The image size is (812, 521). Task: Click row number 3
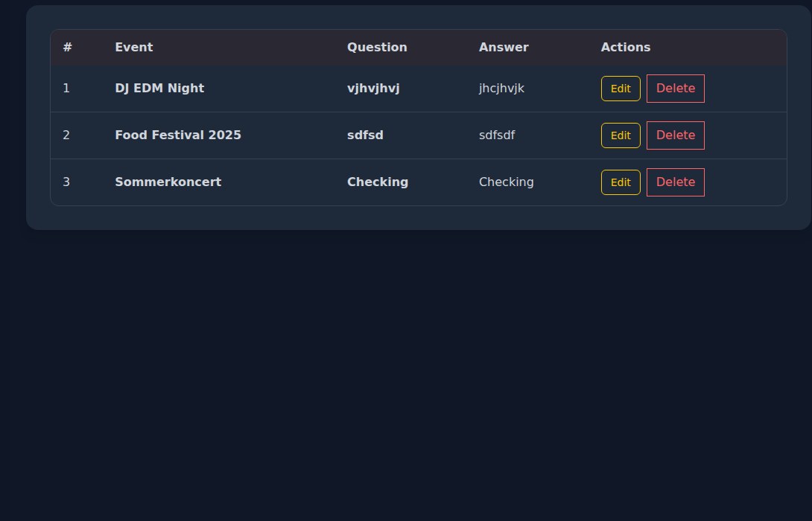[x=66, y=182]
